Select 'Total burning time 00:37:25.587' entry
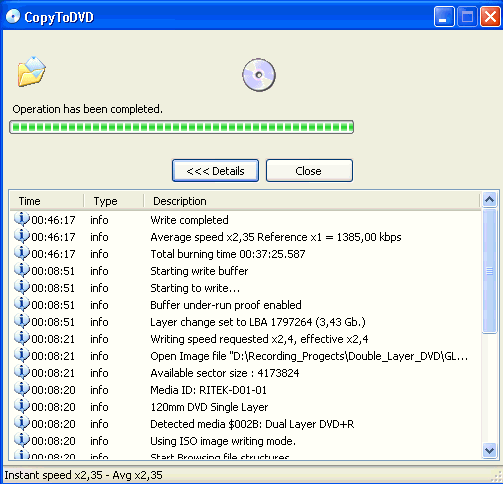The image size is (503, 484). coord(245,254)
